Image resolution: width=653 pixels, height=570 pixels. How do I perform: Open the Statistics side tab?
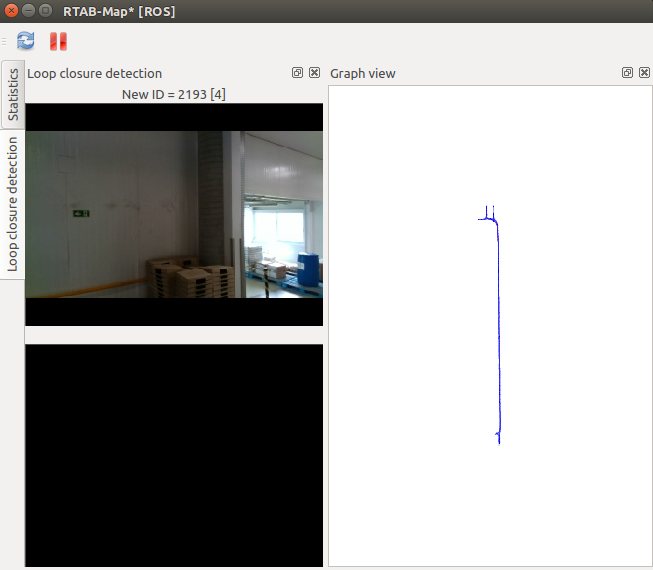tap(13, 95)
